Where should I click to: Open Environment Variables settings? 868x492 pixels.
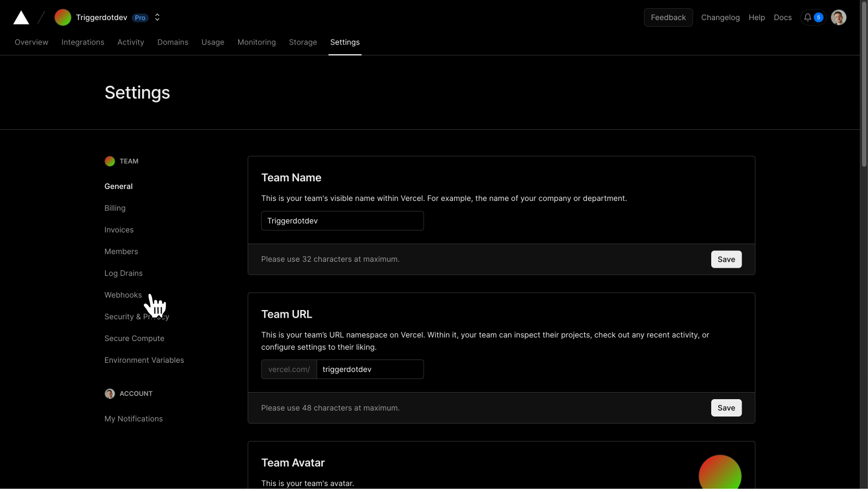(x=144, y=360)
